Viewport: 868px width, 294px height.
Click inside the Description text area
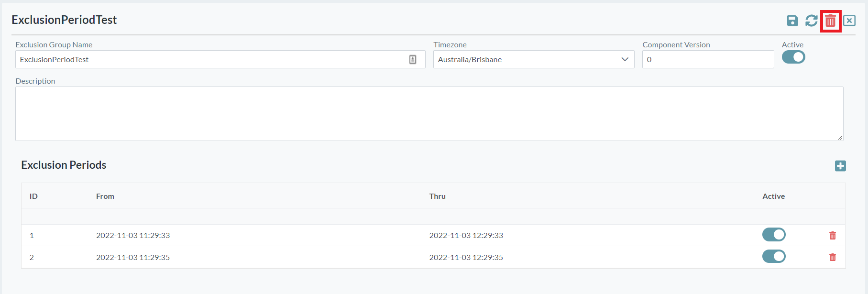click(x=429, y=114)
